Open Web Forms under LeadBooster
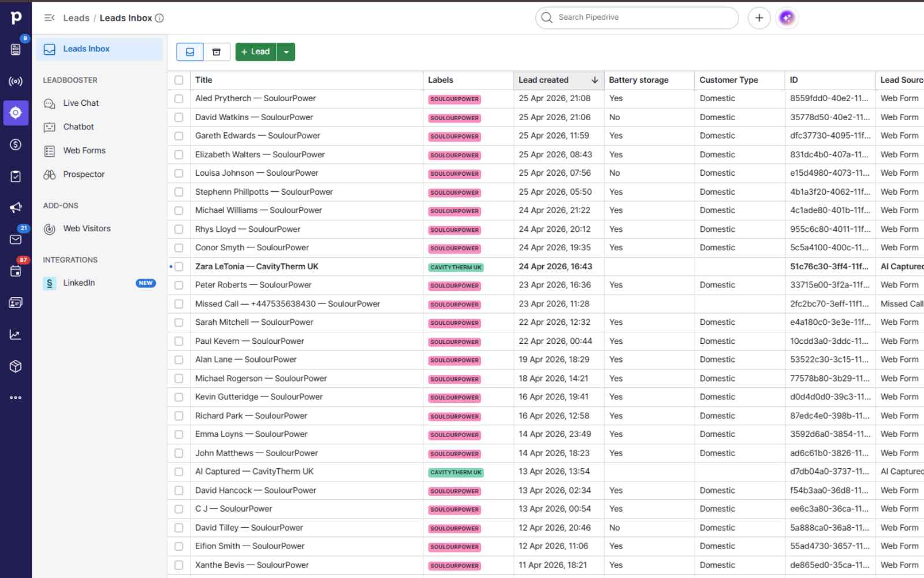Viewport: 924px width, 578px height. [84, 150]
